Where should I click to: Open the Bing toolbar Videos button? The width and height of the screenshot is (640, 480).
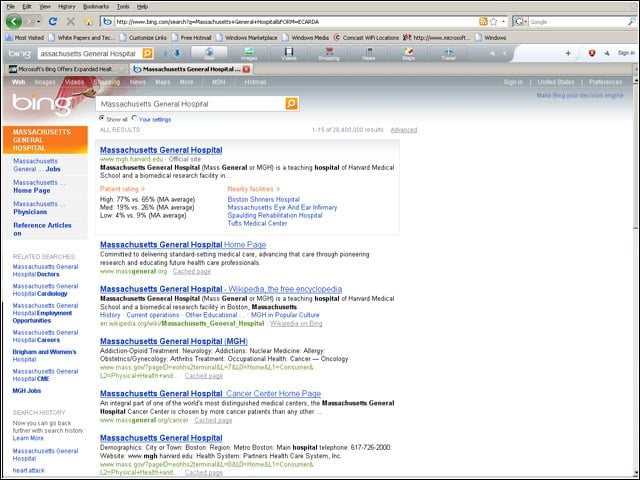(289, 53)
